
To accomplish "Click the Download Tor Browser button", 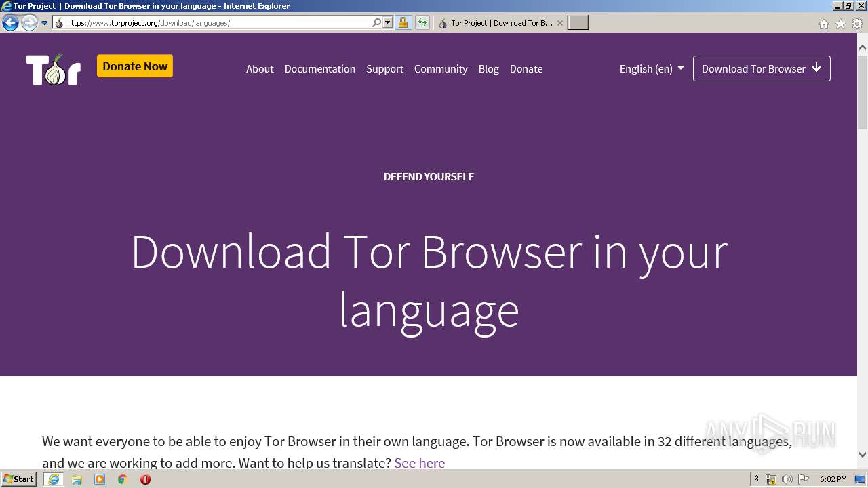I will 762,68.
